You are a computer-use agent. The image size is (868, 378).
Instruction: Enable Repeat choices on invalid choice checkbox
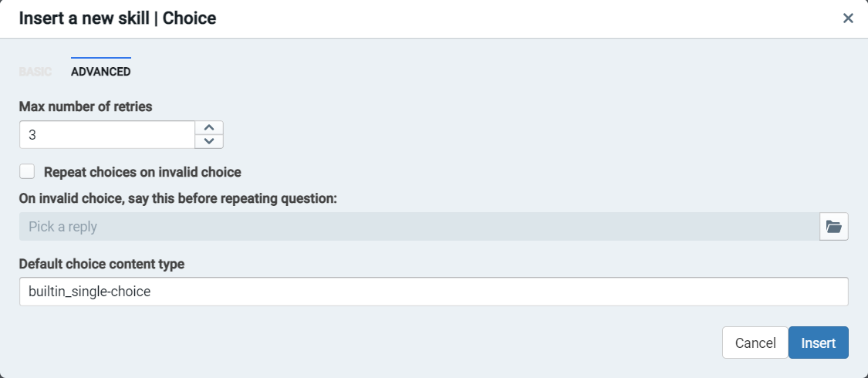click(27, 172)
